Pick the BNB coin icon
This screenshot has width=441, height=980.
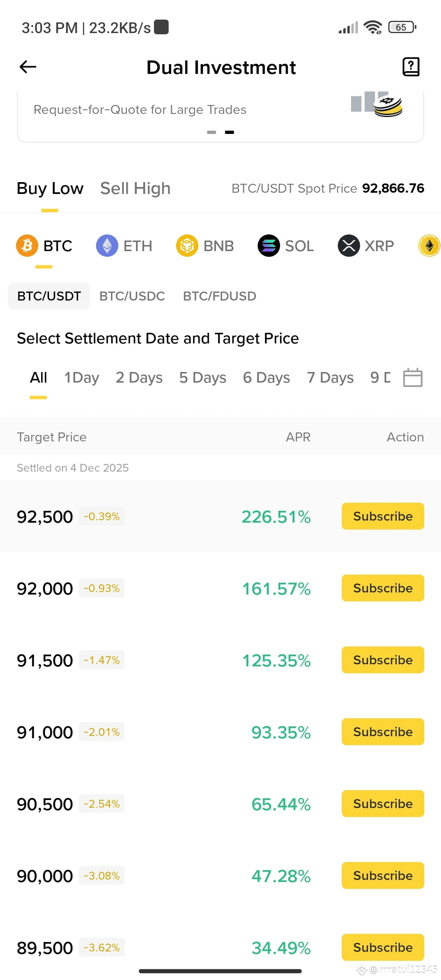click(187, 246)
